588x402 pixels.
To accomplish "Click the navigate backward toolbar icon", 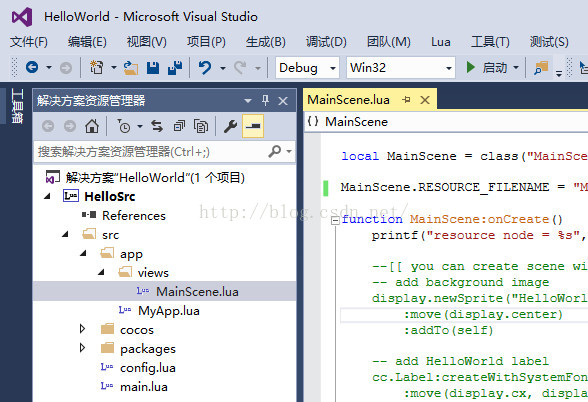I will [x=32, y=68].
